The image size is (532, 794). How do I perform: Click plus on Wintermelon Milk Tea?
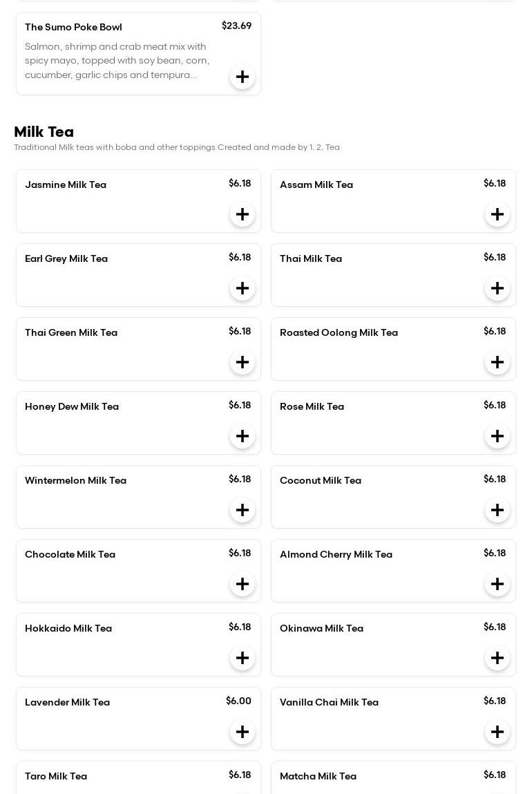pyautogui.click(x=243, y=510)
